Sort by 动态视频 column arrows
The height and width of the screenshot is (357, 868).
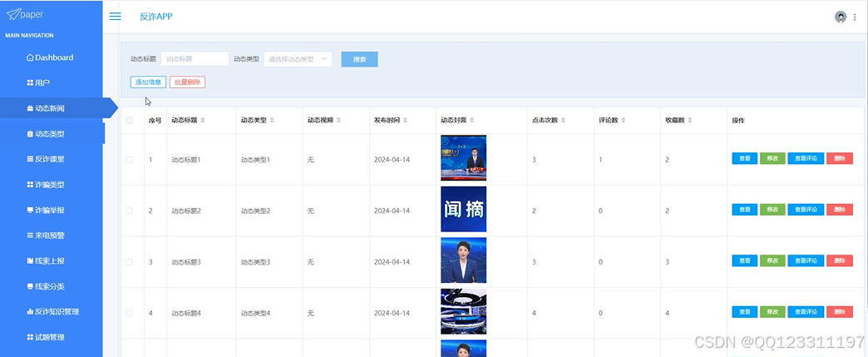pyautogui.click(x=338, y=121)
